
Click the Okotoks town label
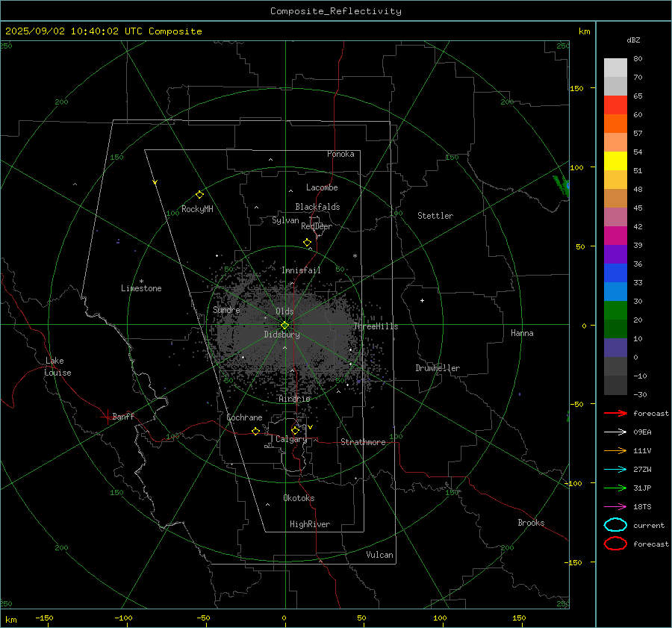pos(299,498)
